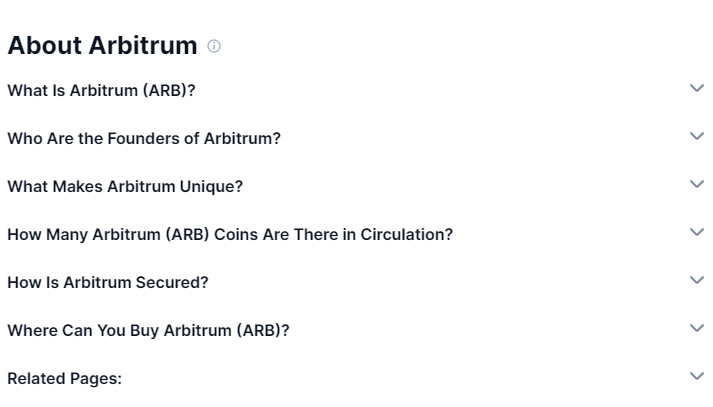Open "What Makes Arbitrum Unique?" question title
Image resolution: width=713 pixels, height=407 pixels.
click(125, 186)
